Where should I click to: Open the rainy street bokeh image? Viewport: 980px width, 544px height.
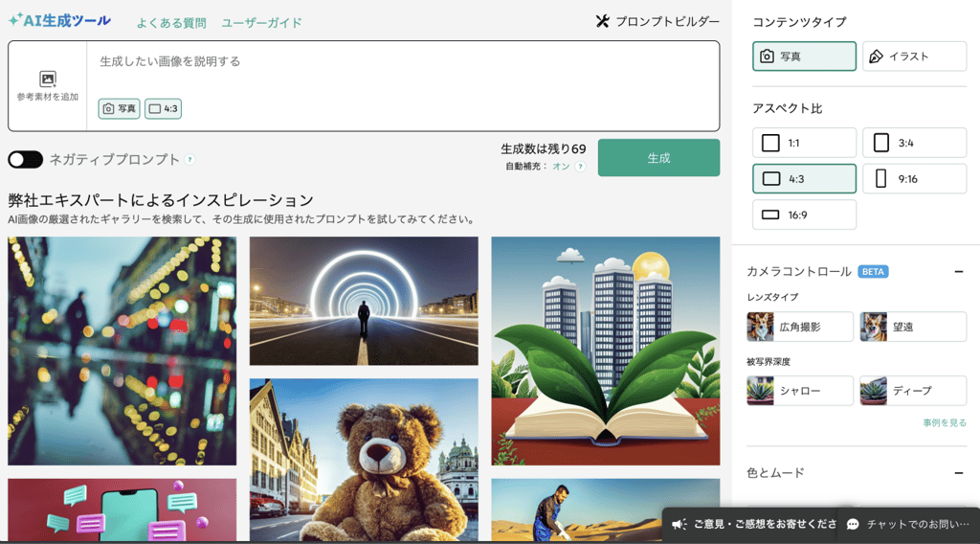(122, 351)
